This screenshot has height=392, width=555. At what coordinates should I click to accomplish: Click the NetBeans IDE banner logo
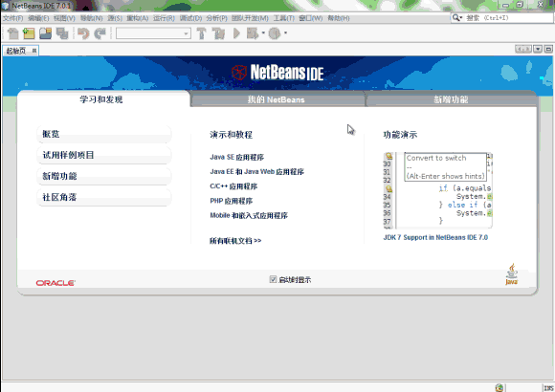click(277, 73)
